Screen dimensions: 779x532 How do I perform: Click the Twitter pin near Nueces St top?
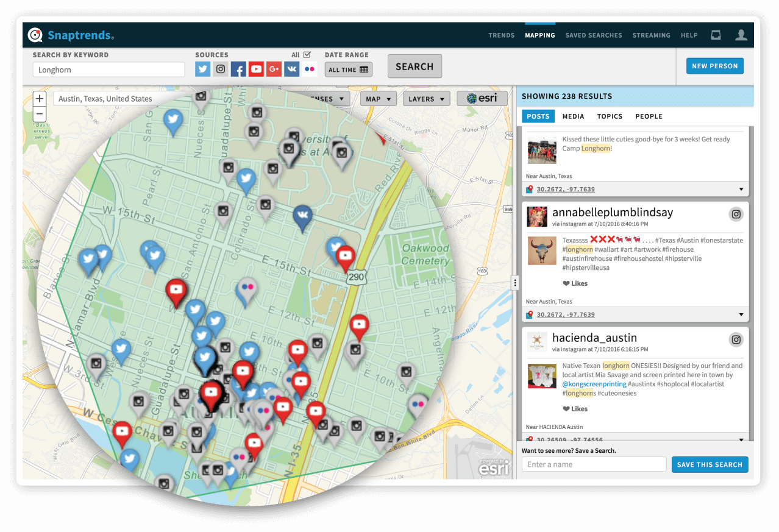point(174,121)
